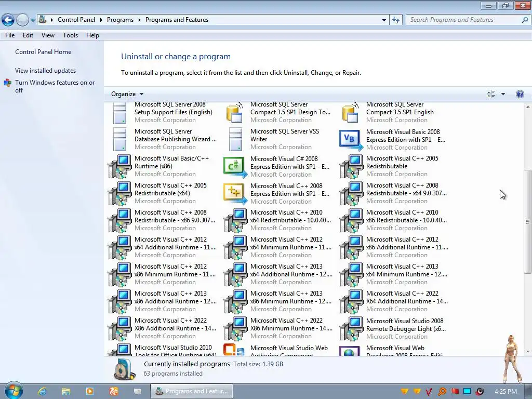This screenshot has height=399, width=532.
Task: Click the shield icon beside Windows features
Action: (x=7, y=83)
